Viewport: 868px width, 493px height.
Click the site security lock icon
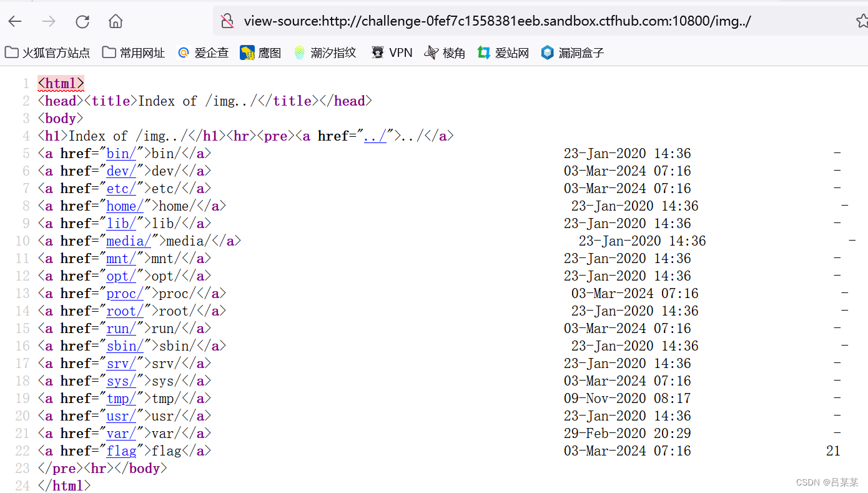coord(227,21)
